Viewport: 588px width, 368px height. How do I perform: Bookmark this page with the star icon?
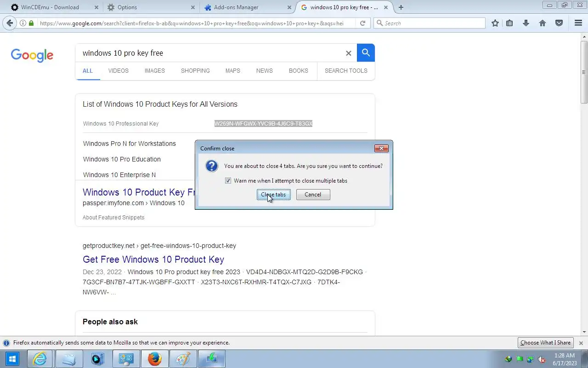pyautogui.click(x=495, y=23)
